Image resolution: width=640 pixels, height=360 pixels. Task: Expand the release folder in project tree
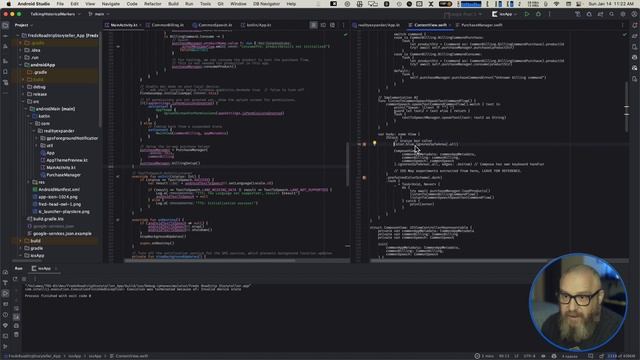pyautogui.click(x=23, y=94)
